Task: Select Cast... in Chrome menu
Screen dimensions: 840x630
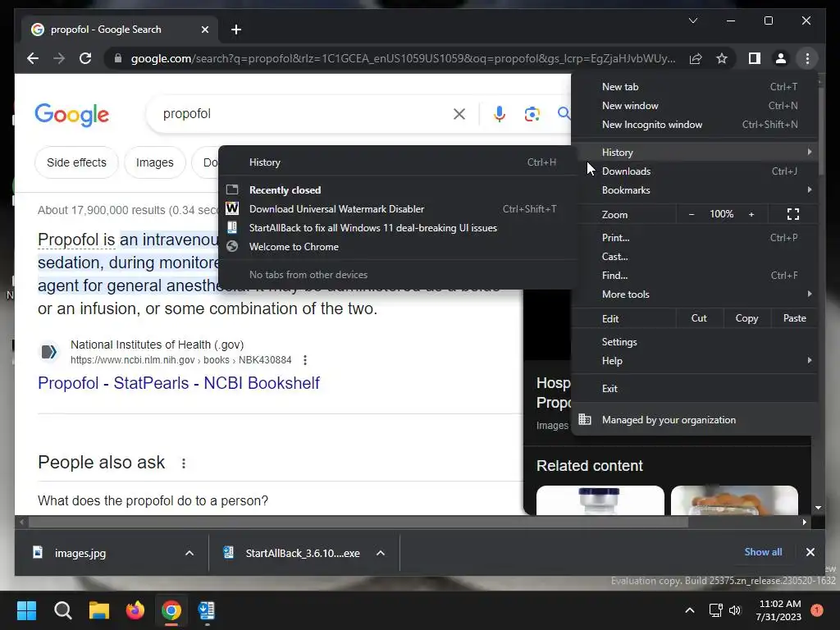Action: 695,256
